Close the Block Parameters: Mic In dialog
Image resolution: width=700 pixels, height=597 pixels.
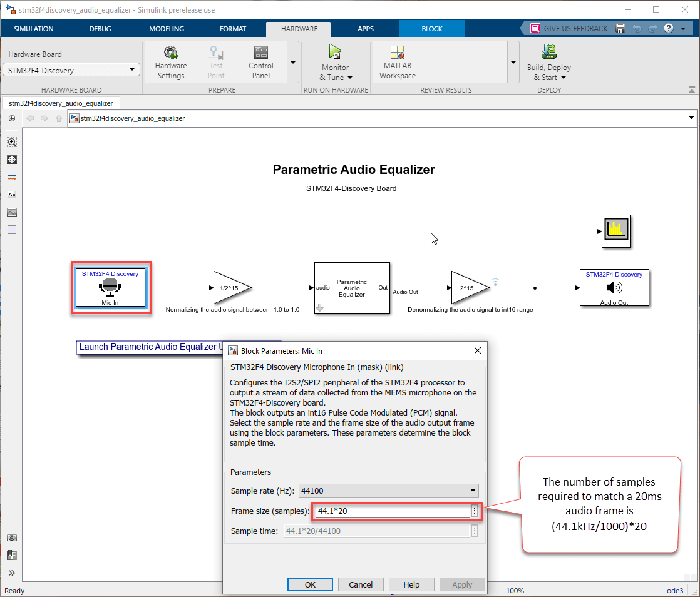[x=478, y=350]
